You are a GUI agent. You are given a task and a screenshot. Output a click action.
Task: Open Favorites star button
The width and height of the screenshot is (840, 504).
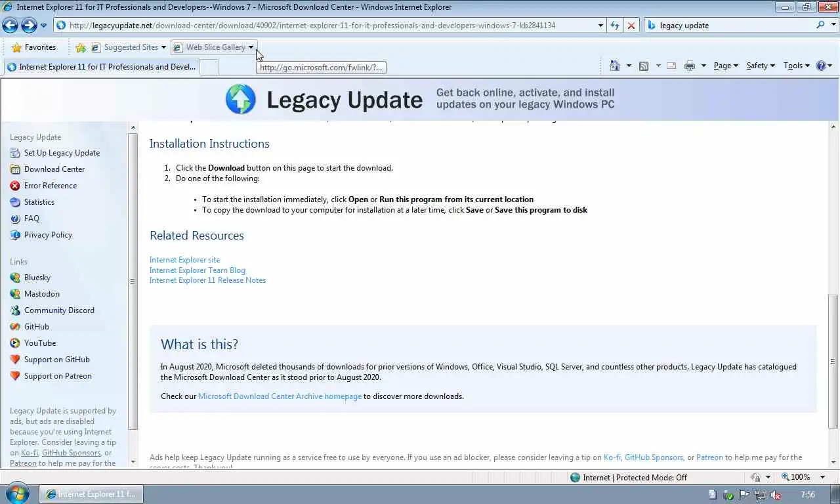33,47
